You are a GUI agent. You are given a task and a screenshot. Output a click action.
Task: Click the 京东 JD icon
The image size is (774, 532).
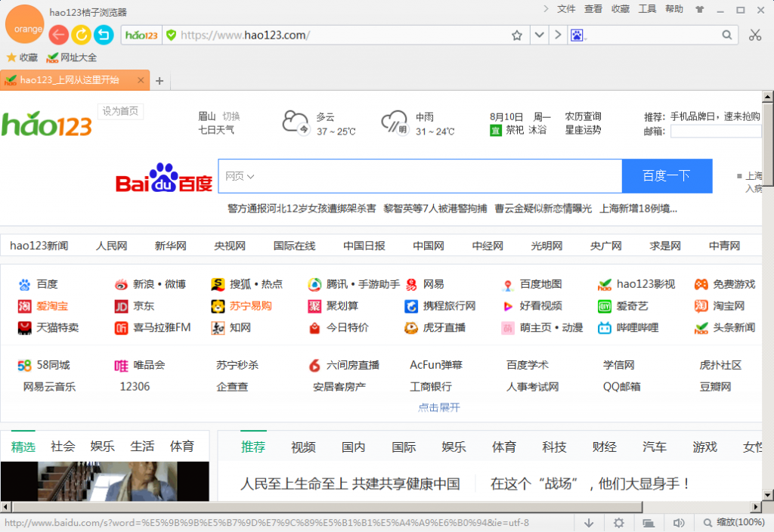tap(121, 307)
